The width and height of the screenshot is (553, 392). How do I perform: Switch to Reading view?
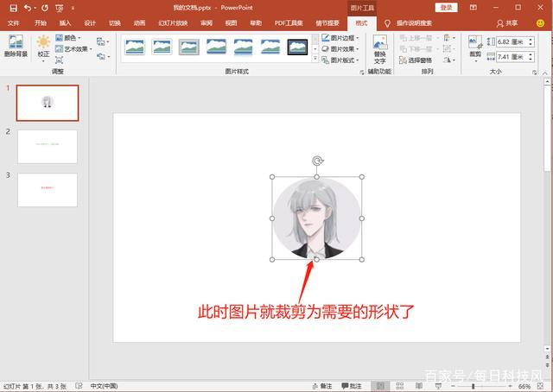(419, 386)
